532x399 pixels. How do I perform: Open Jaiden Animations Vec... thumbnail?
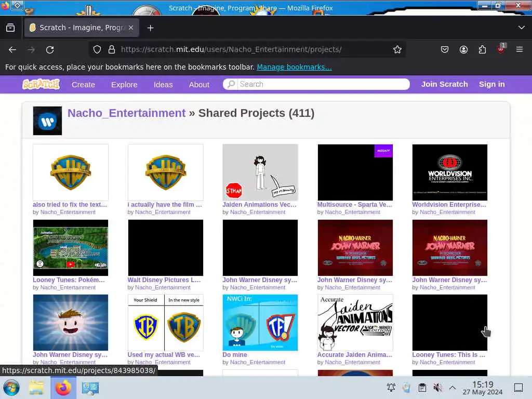click(260, 172)
